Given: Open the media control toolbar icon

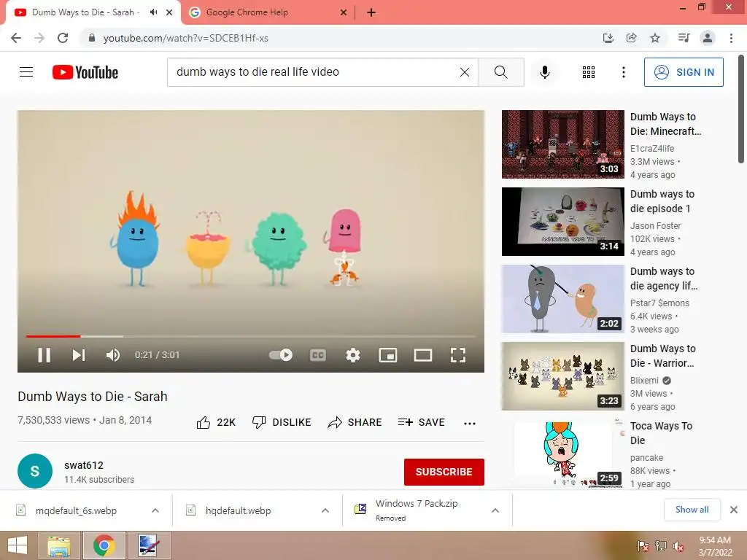Looking at the screenshot, I should 684,38.
